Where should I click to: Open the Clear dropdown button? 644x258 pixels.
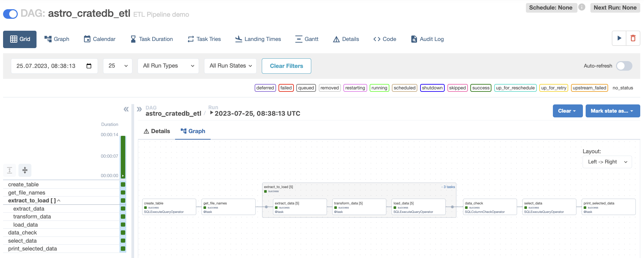pos(568,111)
